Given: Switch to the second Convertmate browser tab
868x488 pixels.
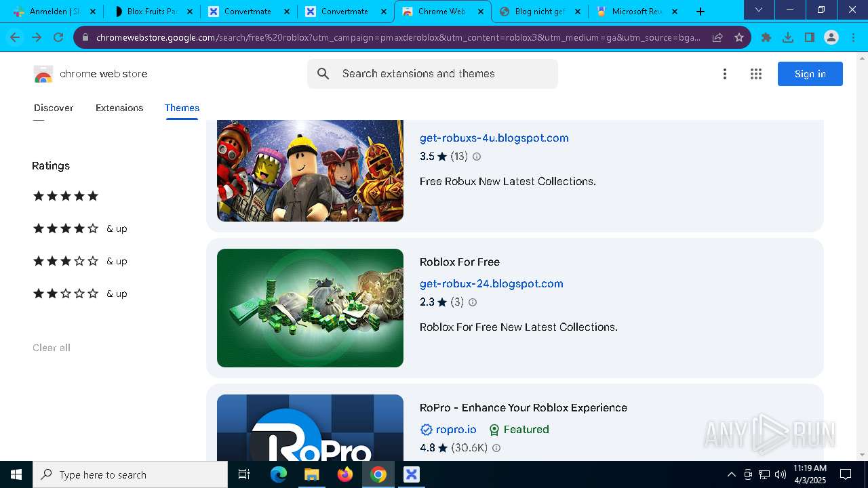Looking at the screenshot, I should 346,12.
